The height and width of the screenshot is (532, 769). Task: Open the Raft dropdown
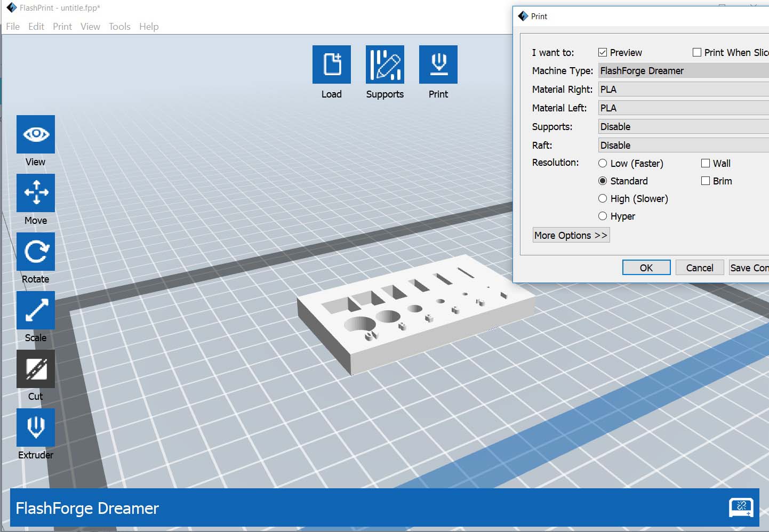pyautogui.click(x=684, y=145)
